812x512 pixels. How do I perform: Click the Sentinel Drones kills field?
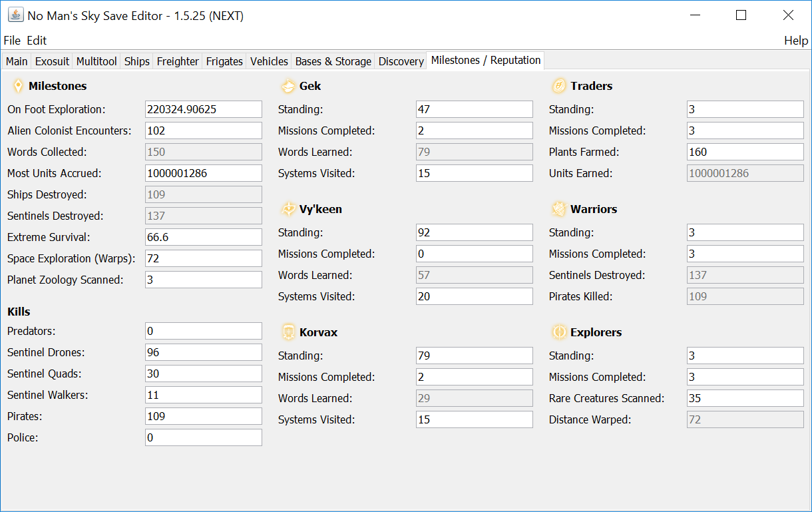click(x=204, y=352)
